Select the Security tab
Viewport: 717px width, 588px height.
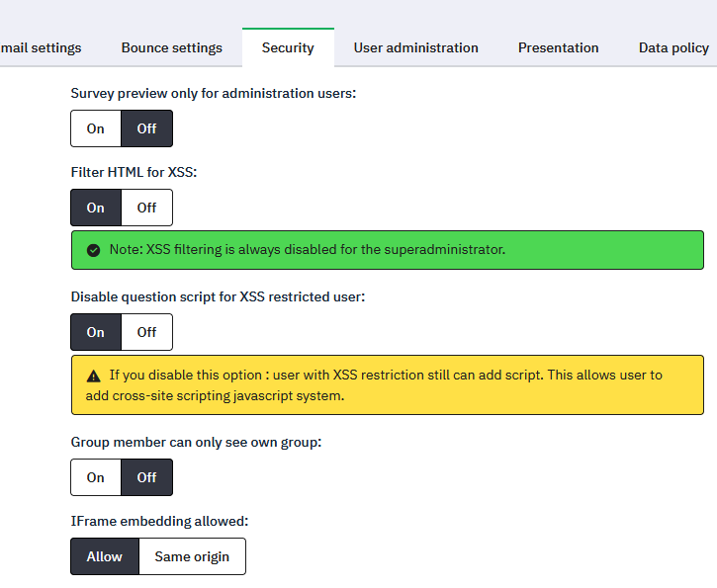(x=288, y=47)
